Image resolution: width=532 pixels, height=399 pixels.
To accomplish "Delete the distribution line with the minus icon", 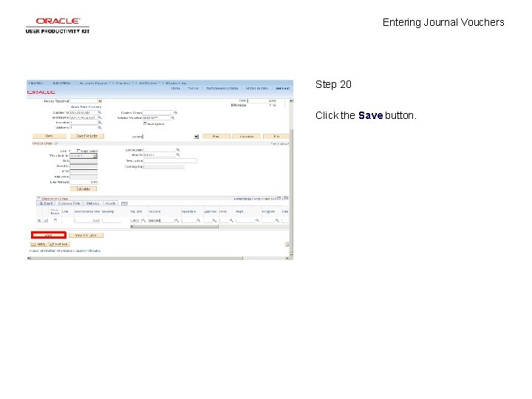I will coord(46,220).
